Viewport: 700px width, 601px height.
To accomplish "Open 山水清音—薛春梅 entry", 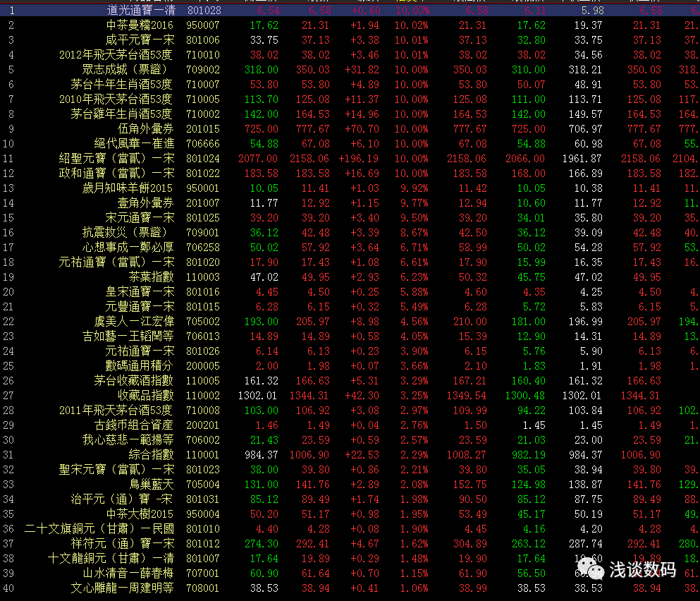I will tap(128, 573).
